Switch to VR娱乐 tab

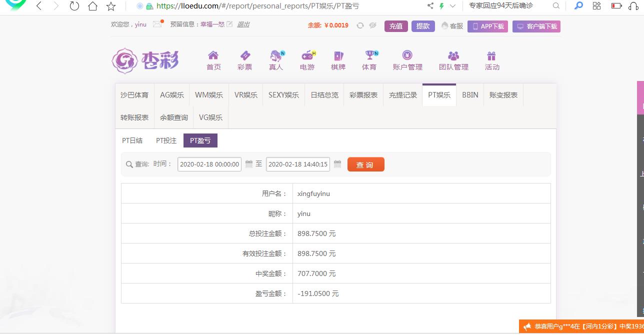click(x=246, y=95)
